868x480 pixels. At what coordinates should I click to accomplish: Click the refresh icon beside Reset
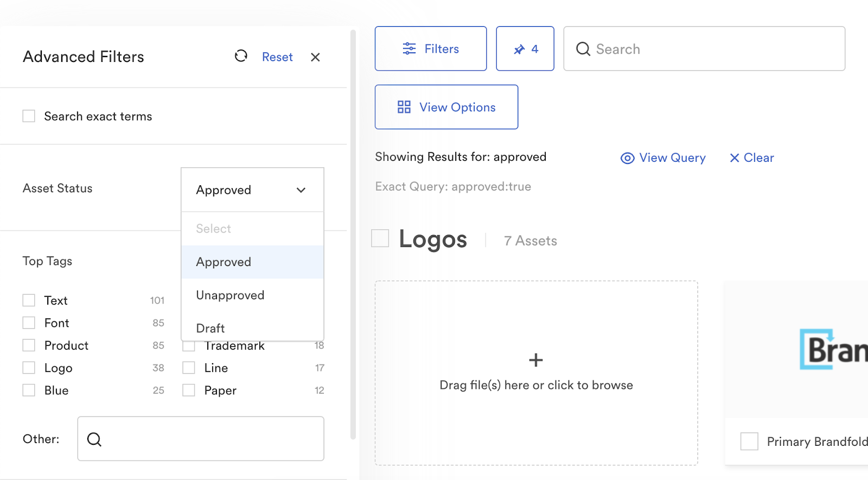[x=241, y=56]
